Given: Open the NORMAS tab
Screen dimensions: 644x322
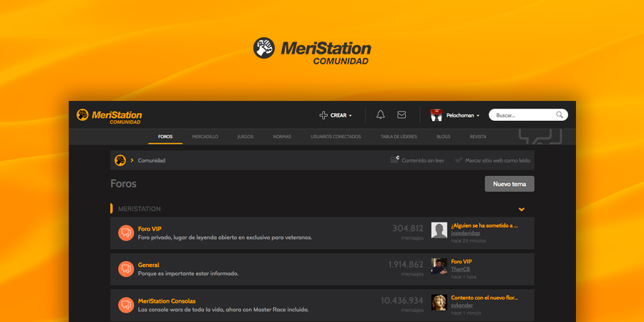Looking at the screenshot, I should (x=282, y=137).
